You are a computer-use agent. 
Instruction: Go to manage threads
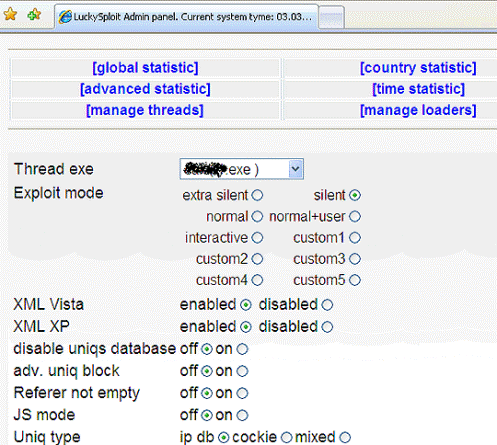(145, 110)
